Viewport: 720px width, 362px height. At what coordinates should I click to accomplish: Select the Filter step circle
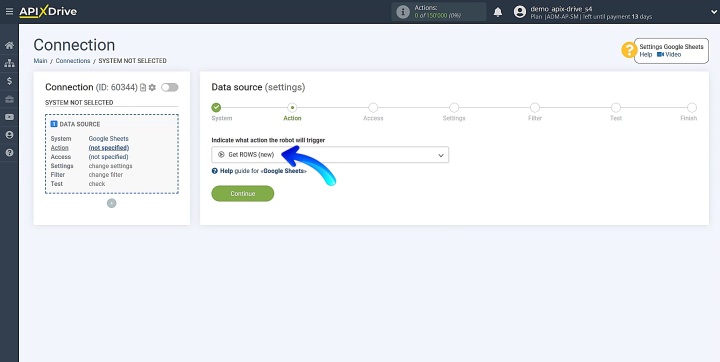534,107
